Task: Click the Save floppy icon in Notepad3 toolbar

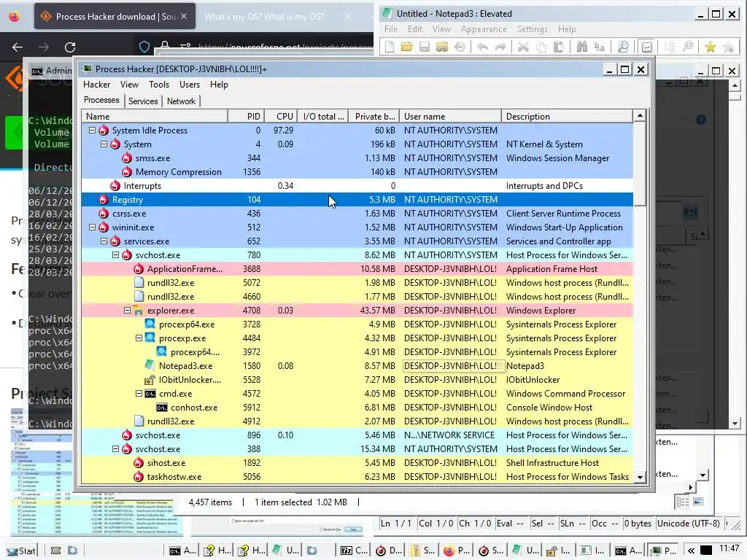Action: [424, 47]
